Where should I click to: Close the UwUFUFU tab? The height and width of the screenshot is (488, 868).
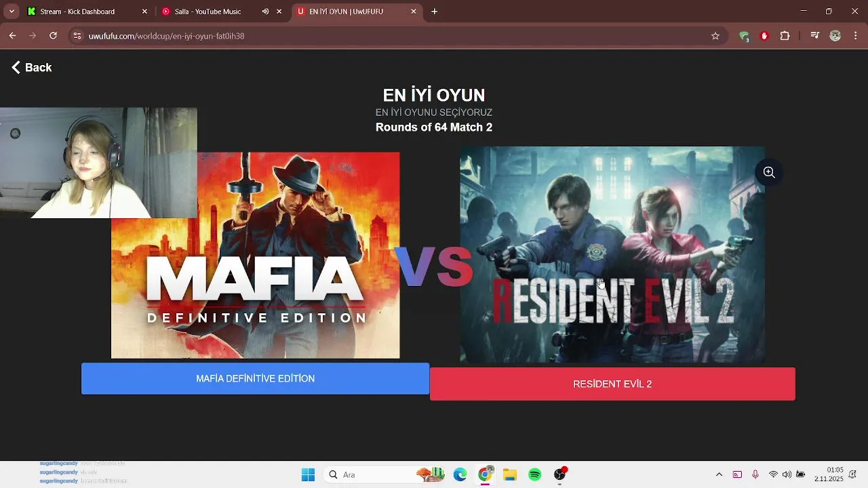click(414, 12)
